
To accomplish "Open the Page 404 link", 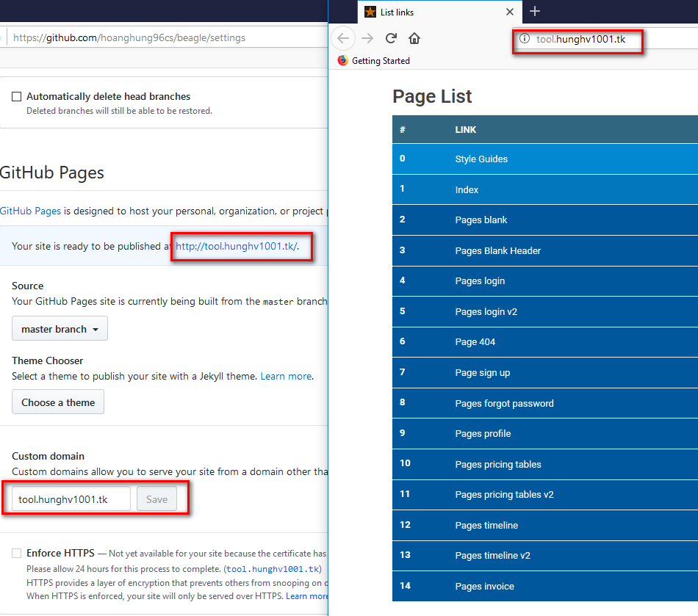I will 475,341.
